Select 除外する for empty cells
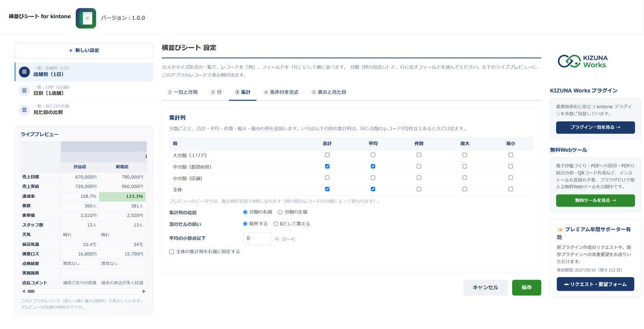This screenshot has height=329, width=644. pos(245,224)
